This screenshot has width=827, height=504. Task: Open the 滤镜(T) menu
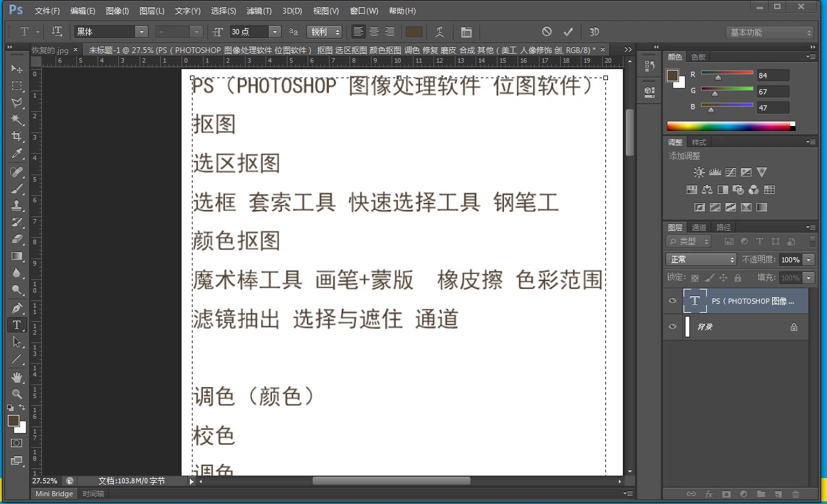click(259, 11)
